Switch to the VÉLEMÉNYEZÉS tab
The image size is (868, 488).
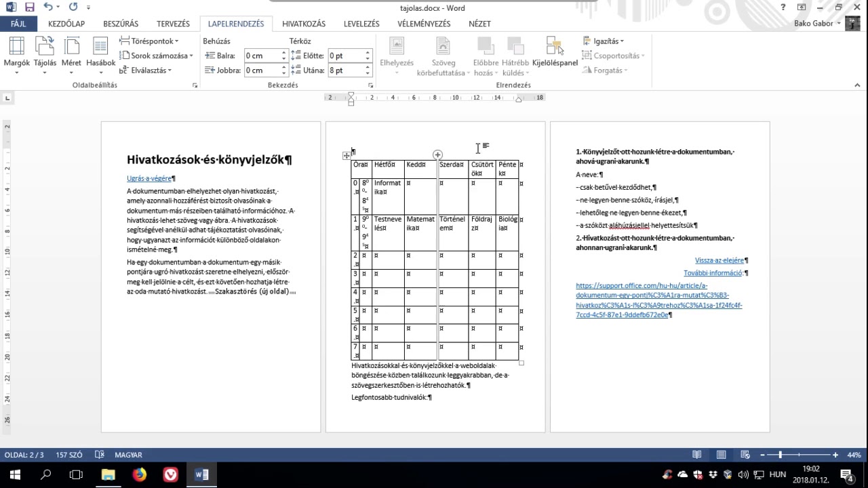coord(424,23)
